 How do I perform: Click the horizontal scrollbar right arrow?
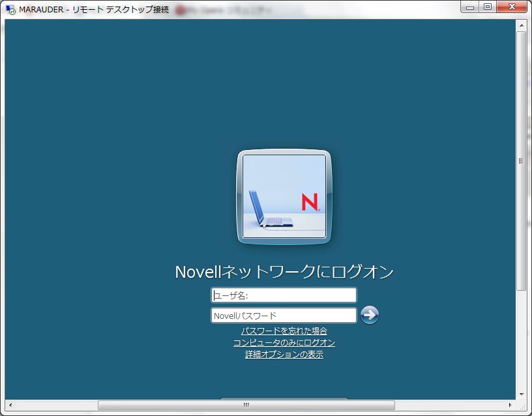pyautogui.click(x=510, y=405)
